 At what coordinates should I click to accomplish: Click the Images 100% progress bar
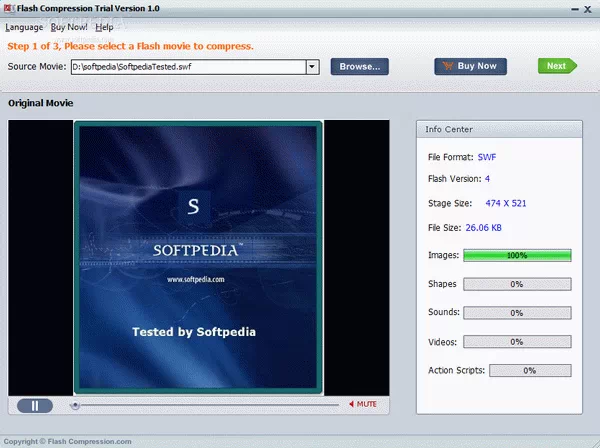coord(517,255)
